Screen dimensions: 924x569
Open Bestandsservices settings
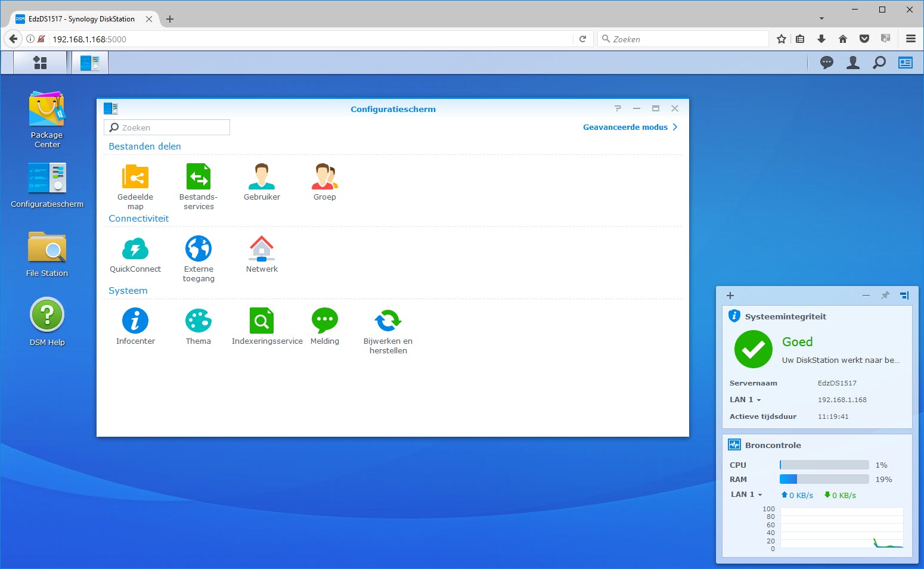199,186
